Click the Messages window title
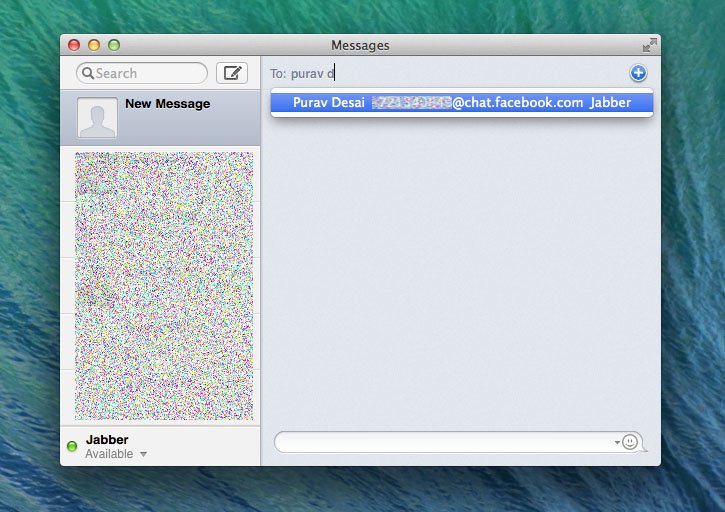This screenshot has height=512, width=725. (x=360, y=45)
